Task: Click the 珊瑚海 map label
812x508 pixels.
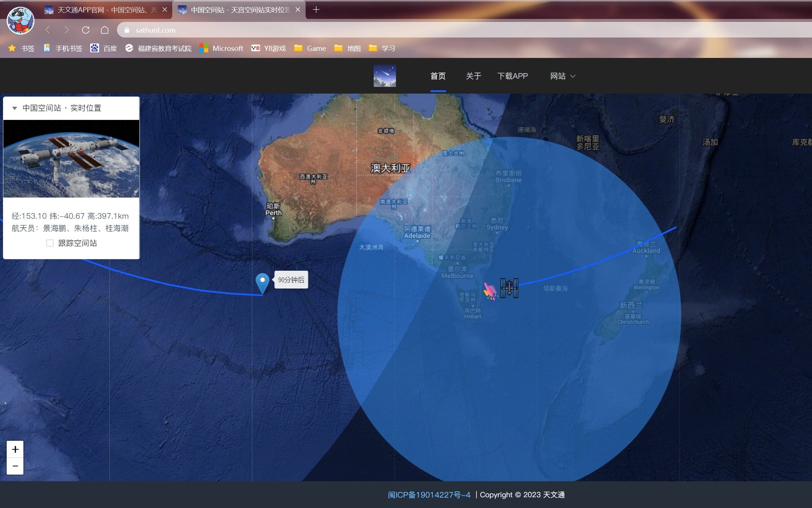Action: [527, 130]
